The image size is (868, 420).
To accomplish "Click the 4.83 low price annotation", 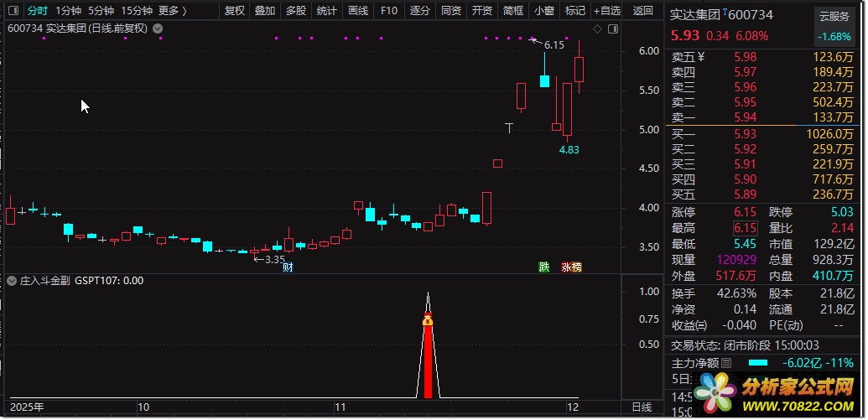I will (569, 149).
